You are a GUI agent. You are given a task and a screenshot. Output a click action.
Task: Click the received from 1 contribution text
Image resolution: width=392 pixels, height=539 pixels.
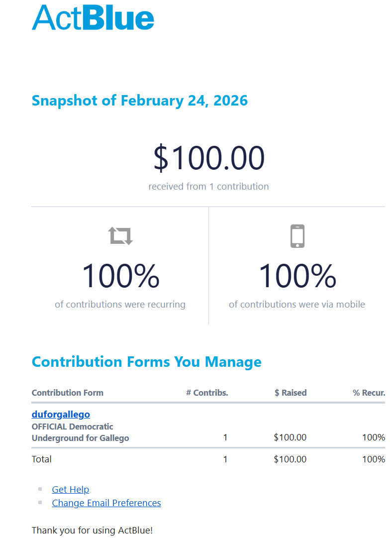208,187
